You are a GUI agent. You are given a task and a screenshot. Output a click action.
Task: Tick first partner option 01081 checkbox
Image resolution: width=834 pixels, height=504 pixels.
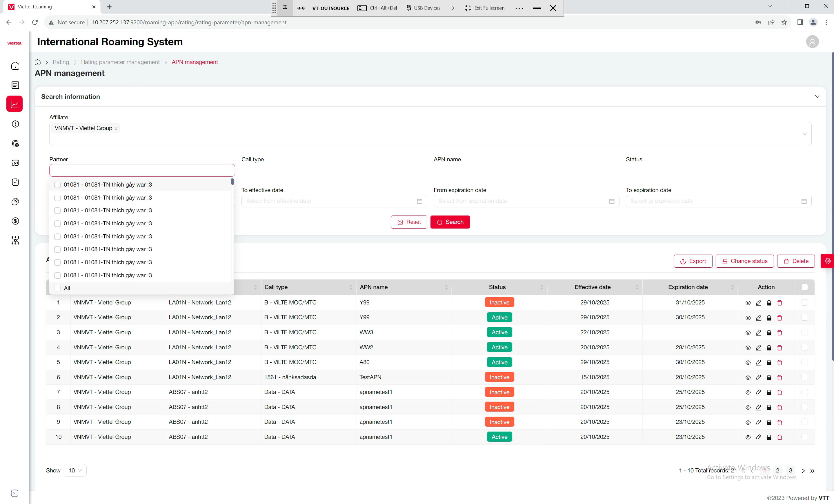coord(57,185)
